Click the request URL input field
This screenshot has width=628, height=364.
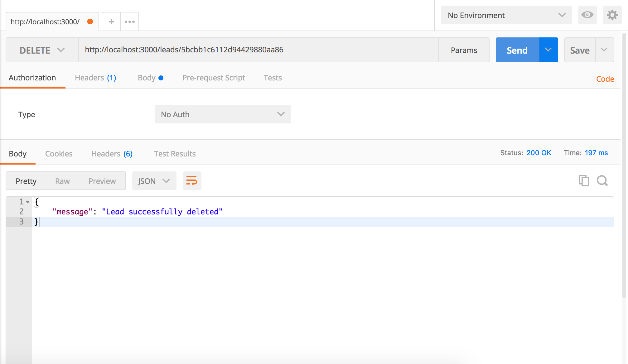(x=258, y=50)
